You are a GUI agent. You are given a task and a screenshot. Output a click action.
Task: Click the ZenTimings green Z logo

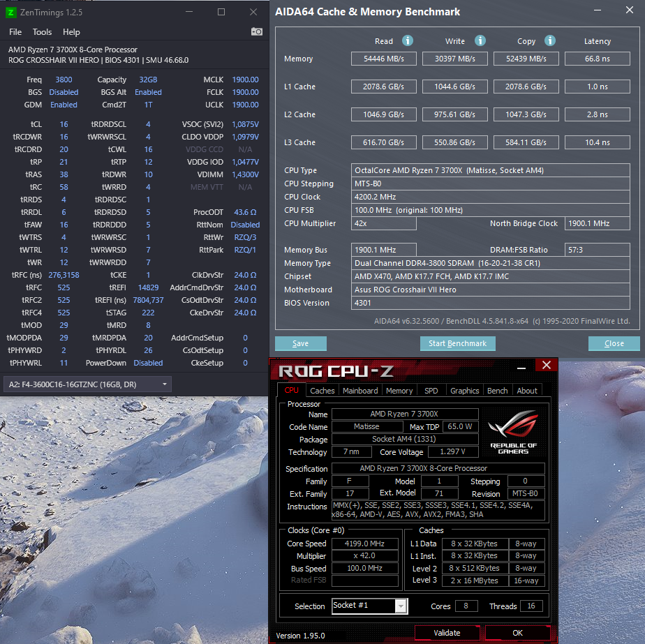click(x=10, y=13)
